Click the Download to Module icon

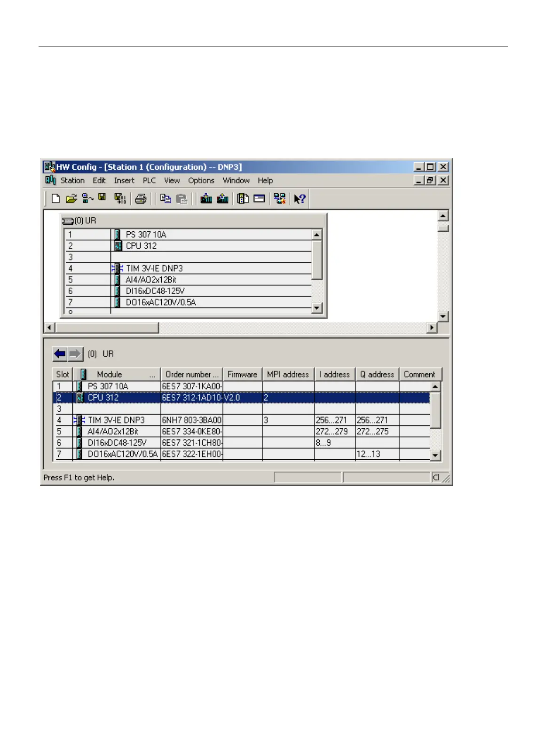[x=206, y=199]
